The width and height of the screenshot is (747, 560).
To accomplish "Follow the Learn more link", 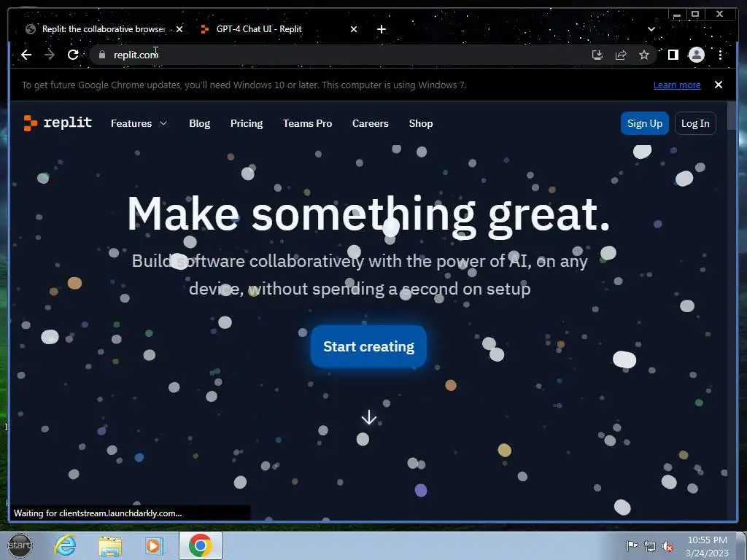I will click(x=676, y=85).
